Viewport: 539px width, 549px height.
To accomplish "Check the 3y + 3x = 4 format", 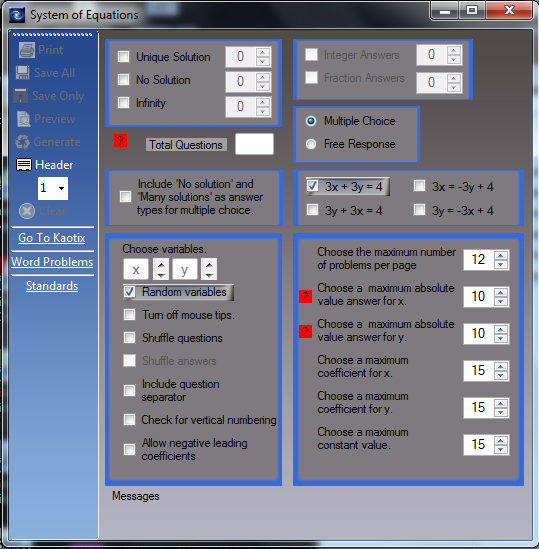I will coord(312,210).
